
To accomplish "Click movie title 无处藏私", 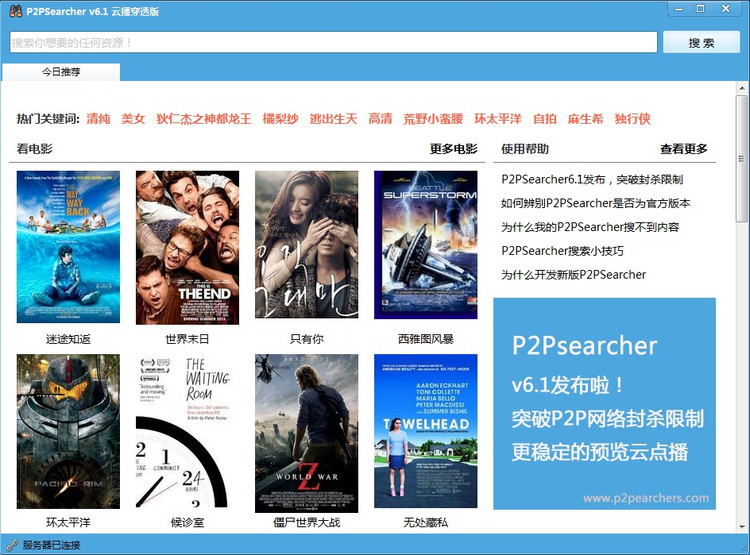I will pos(426,522).
